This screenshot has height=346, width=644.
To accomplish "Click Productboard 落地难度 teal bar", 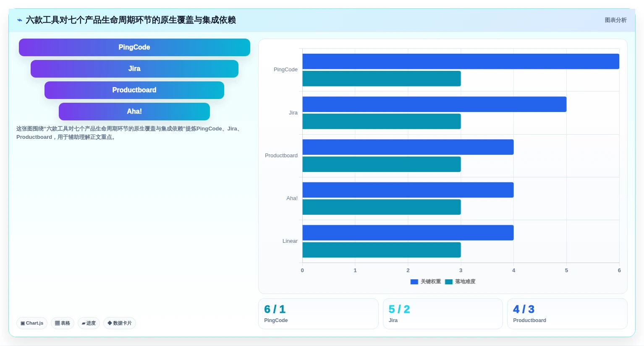I will click(x=382, y=164).
